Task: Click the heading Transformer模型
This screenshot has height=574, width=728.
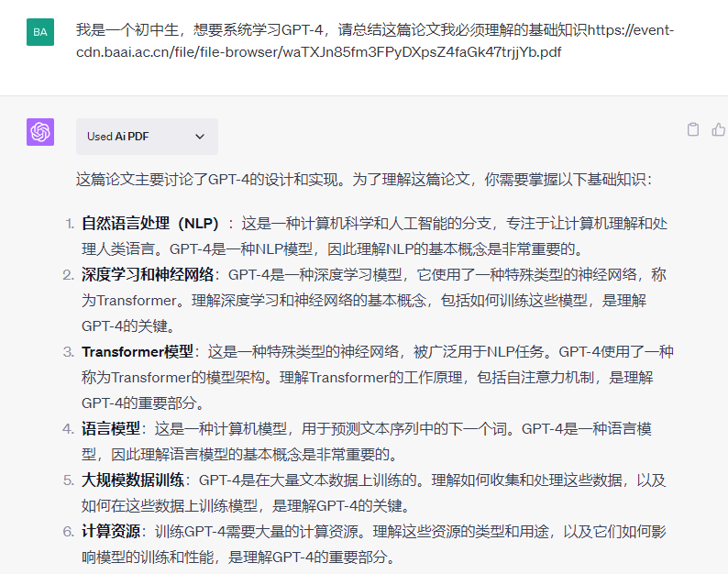Action: pyautogui.click(x=138, y=351)
